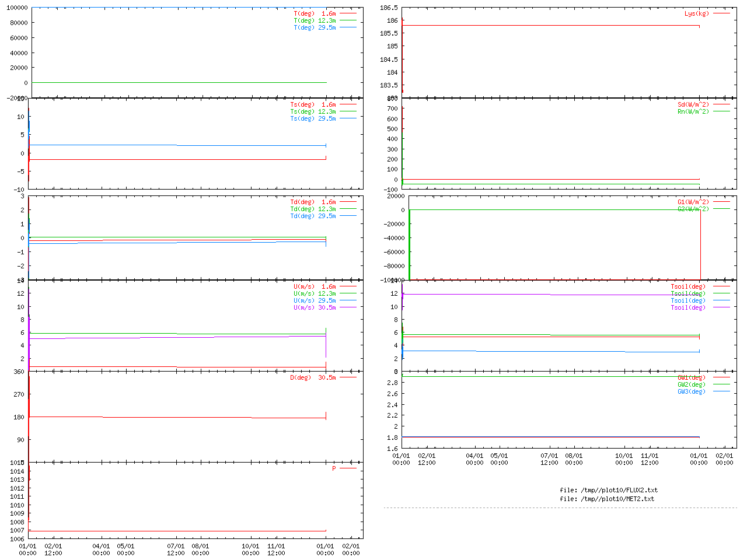
Task: Click the magenta 'Tsoil(deg)' legend label
Action: [x=688, y=308]
